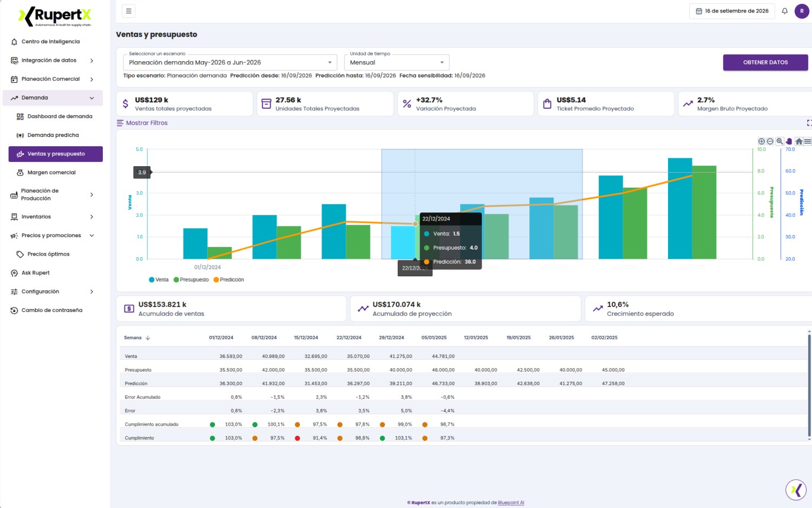Collapse the Demanda sidebar section

tap(52, 98)
